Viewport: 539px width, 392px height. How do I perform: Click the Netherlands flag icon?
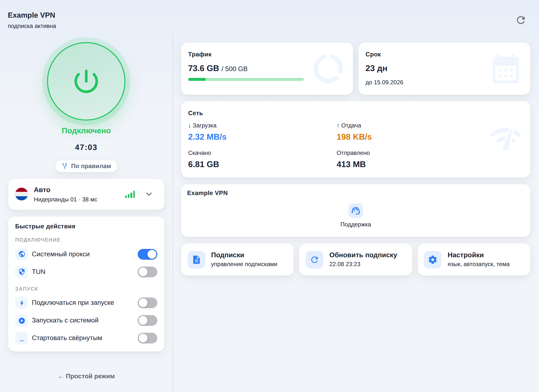[22, 194]
